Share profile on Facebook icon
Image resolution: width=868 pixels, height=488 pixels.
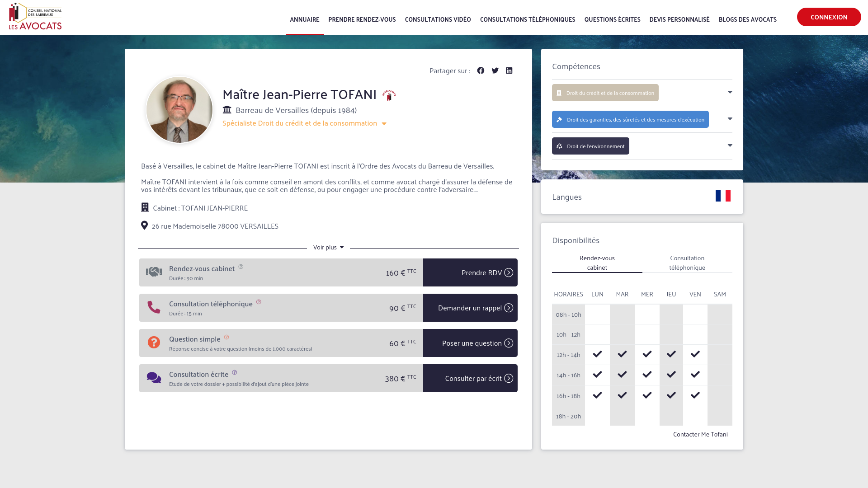click(481, 70)
